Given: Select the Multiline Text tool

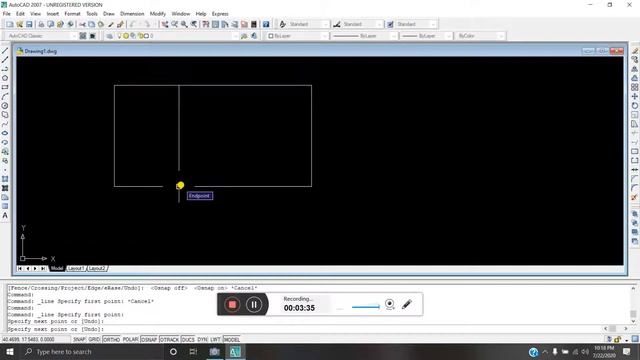Looking at the screenshot, I should click(5, 216).
